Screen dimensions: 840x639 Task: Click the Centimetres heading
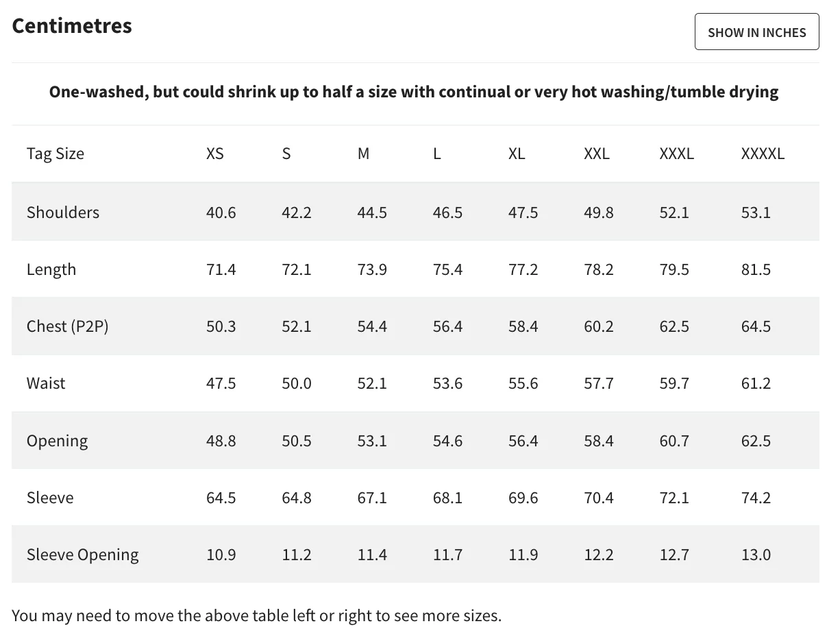pos(72,26)
